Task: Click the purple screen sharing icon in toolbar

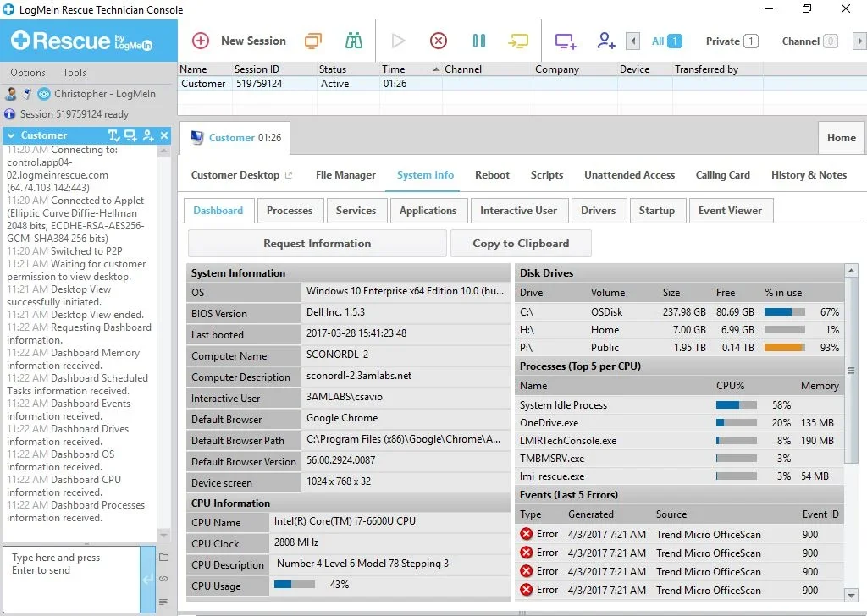Action: click(565, 41)
